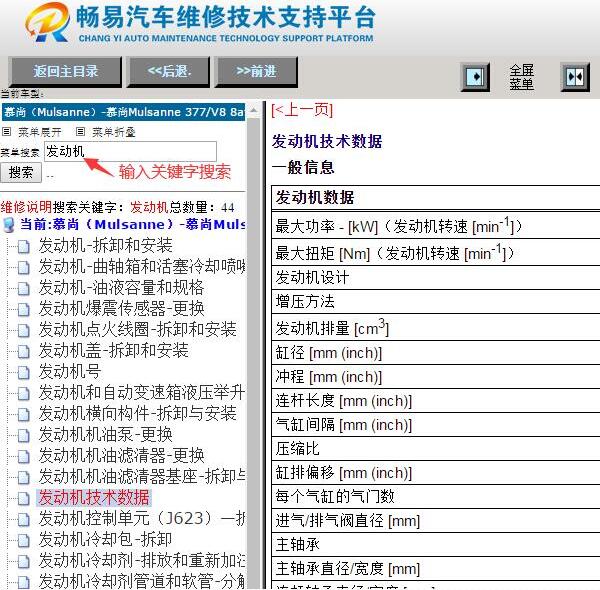Select the 当前:慕尚（Mulsanne） root node text
This screenshot has height=590, width=600.
(x=132, y=225)
